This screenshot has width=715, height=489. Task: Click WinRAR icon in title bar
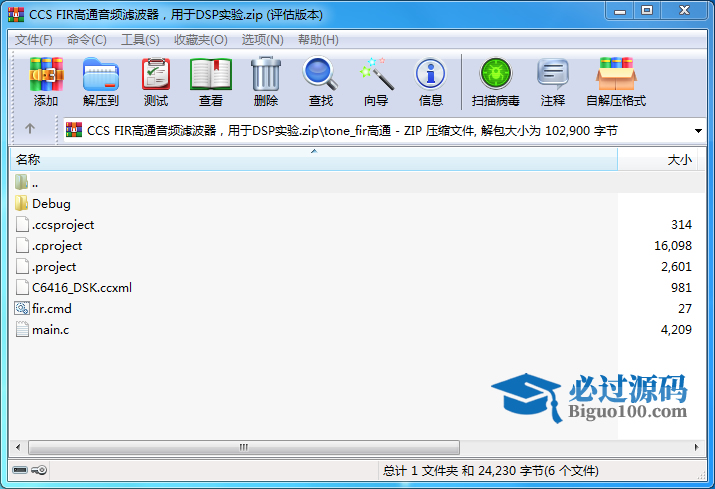[x=16, y=15]
